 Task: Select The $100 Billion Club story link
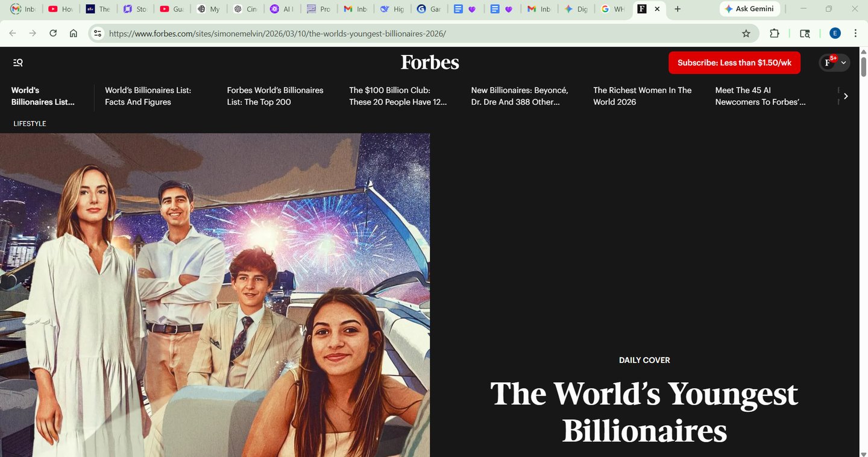coord(398,96)
